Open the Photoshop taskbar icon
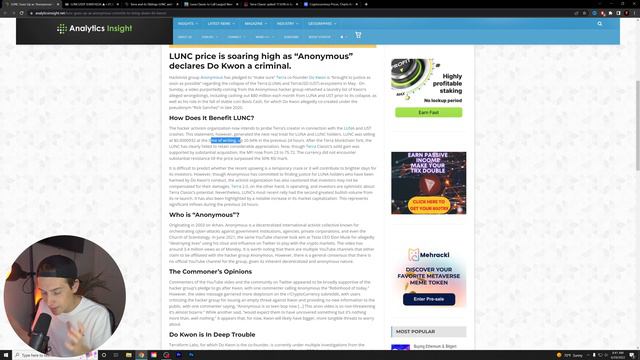 point(191,355)
